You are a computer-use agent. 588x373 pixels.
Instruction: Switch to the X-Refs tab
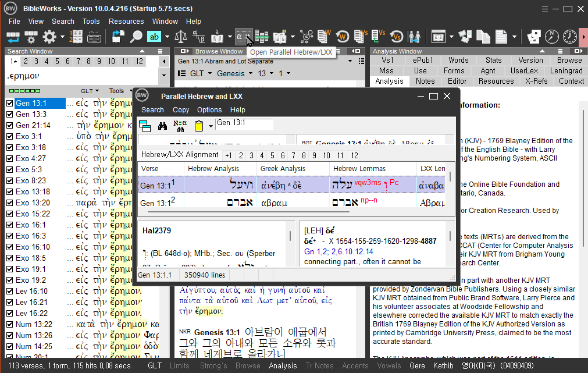pos(536,81)
